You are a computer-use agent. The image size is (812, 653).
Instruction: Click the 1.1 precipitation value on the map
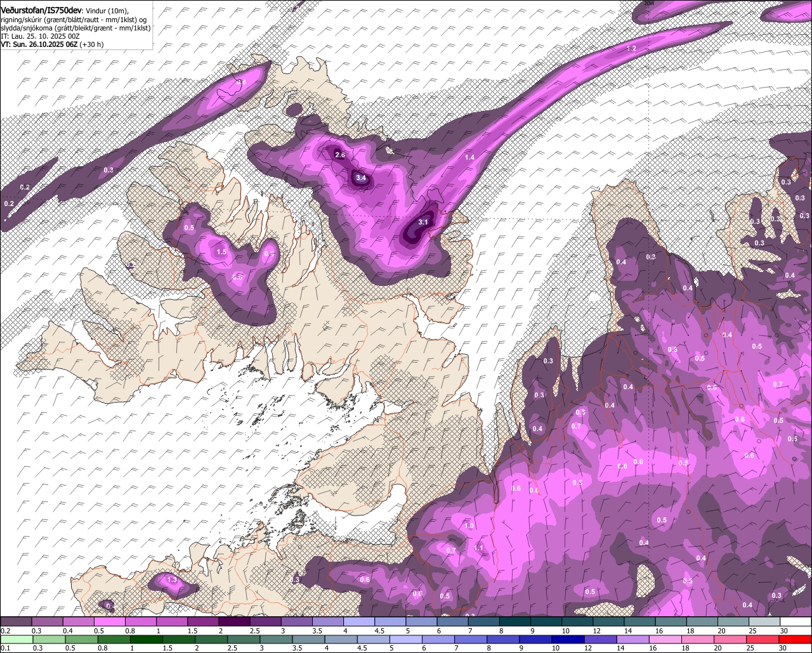click(x=478, y=548)
